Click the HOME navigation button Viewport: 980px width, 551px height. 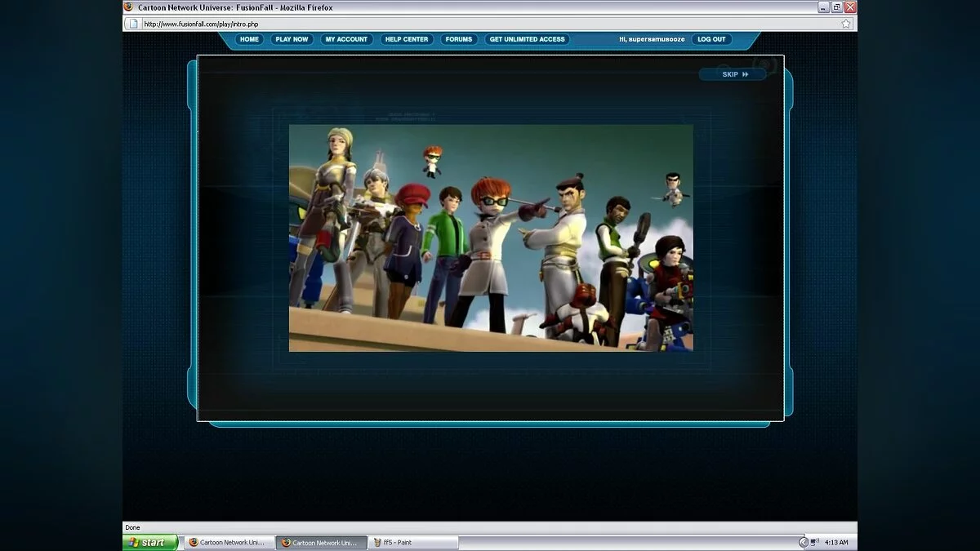coord(249,39)
